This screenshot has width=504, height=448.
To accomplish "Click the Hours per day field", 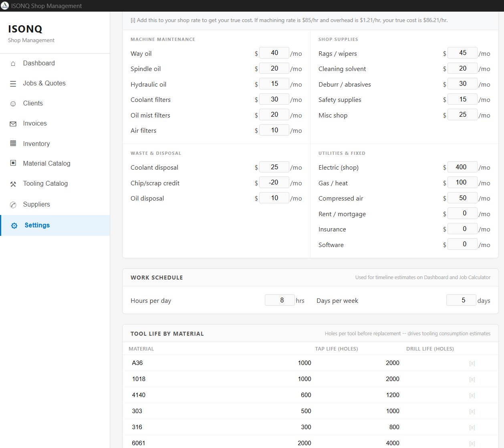I will click(280, 300).
